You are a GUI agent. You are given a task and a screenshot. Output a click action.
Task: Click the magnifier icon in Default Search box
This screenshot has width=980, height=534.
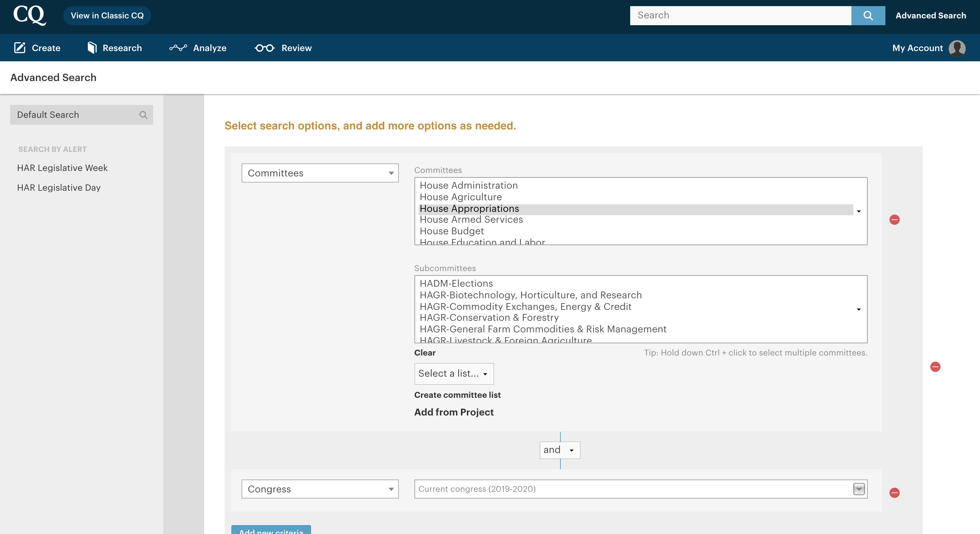tap(143, 115)
